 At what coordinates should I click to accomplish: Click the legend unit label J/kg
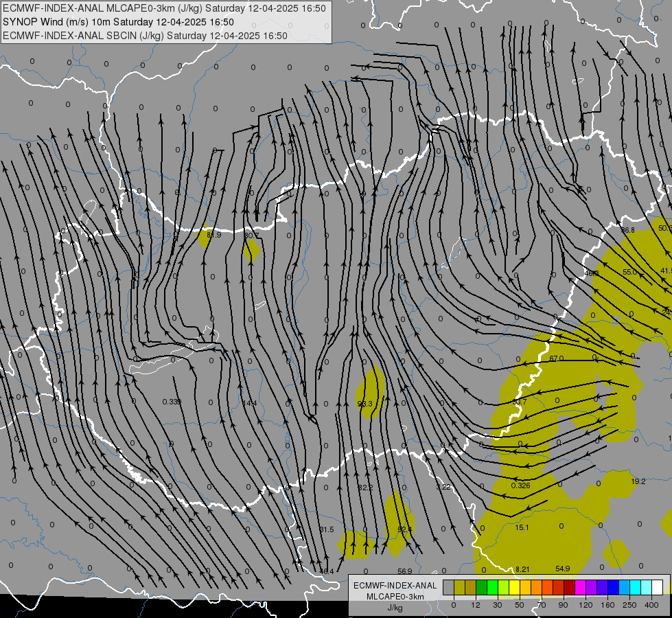395,608
